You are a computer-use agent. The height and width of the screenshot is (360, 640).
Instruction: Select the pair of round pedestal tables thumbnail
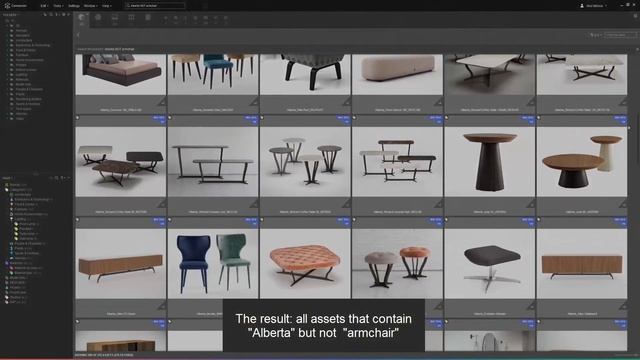point(582,162)
